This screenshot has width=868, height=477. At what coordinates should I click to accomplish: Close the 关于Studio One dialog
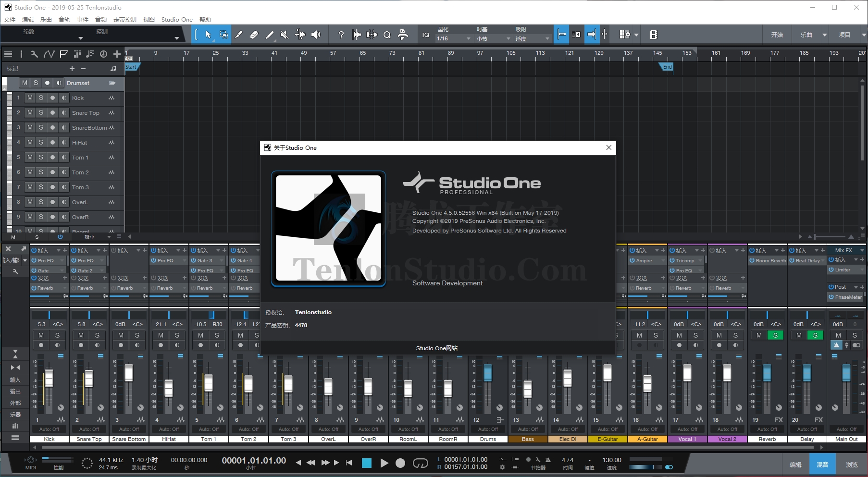coord(609,147)
